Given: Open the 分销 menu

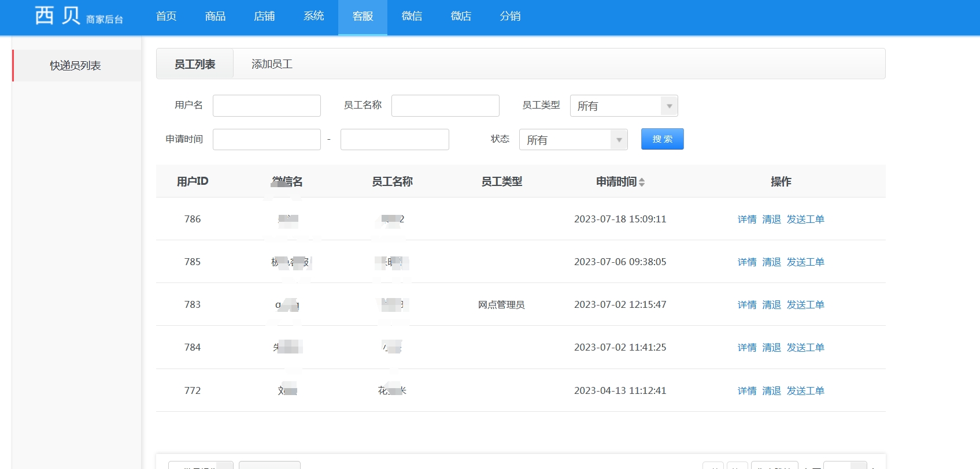Looking at the screenshot, I should point(511,16).
